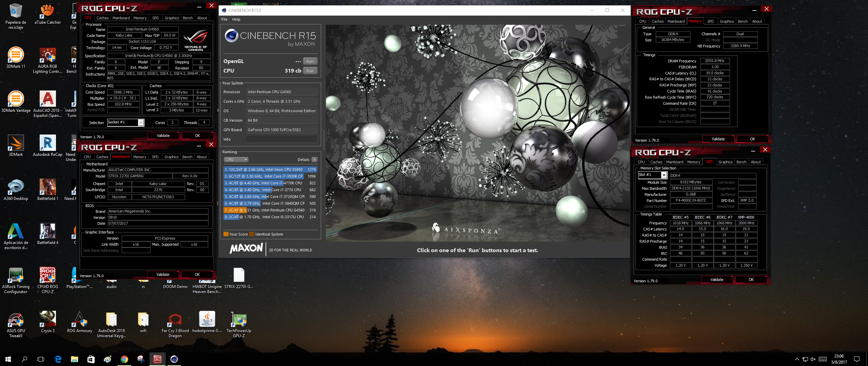Launch ASUS GPU TweakII shortcut

(16, 325)
